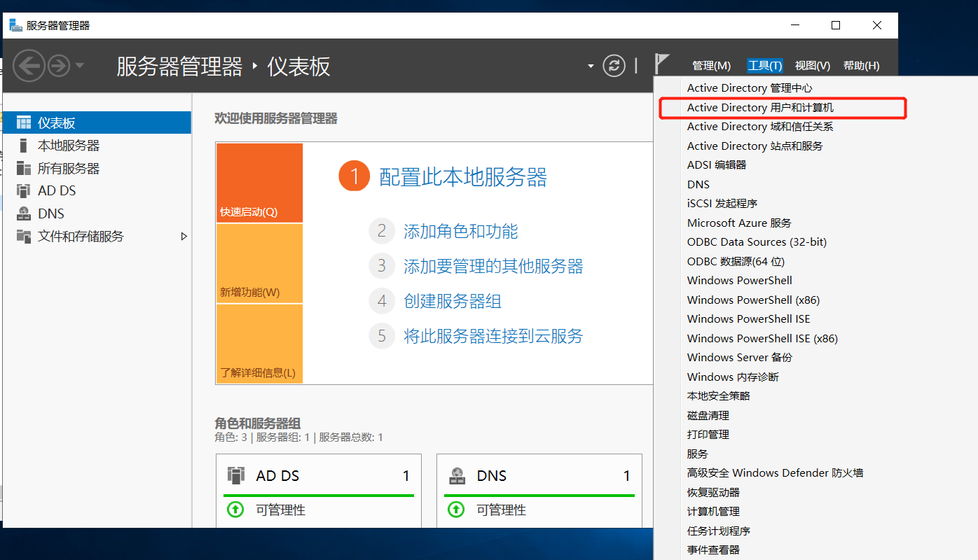Click the 了解详细信息(L) tile
Image resolution: width=978 pixels, height=560 pixels.
tap(259, 344)
